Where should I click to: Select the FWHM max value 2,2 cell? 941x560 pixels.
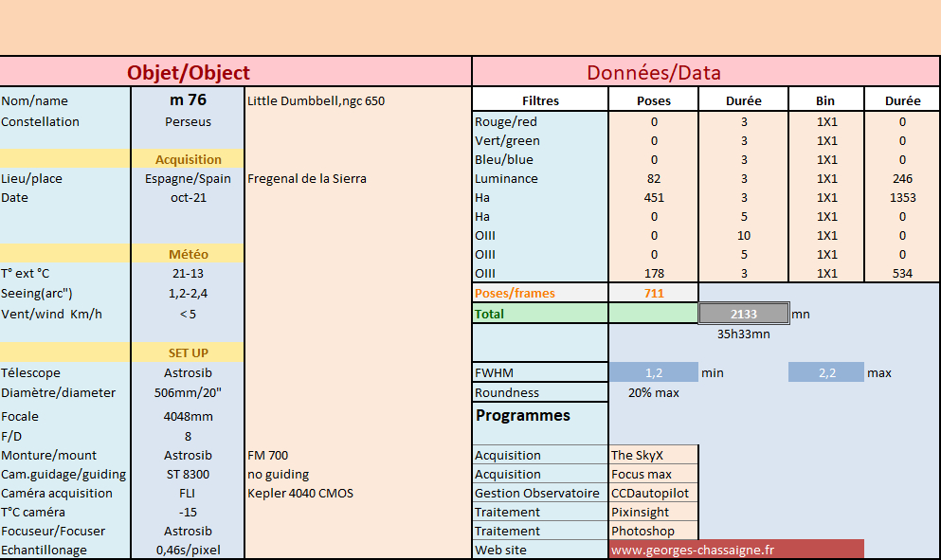coord(826,372)
